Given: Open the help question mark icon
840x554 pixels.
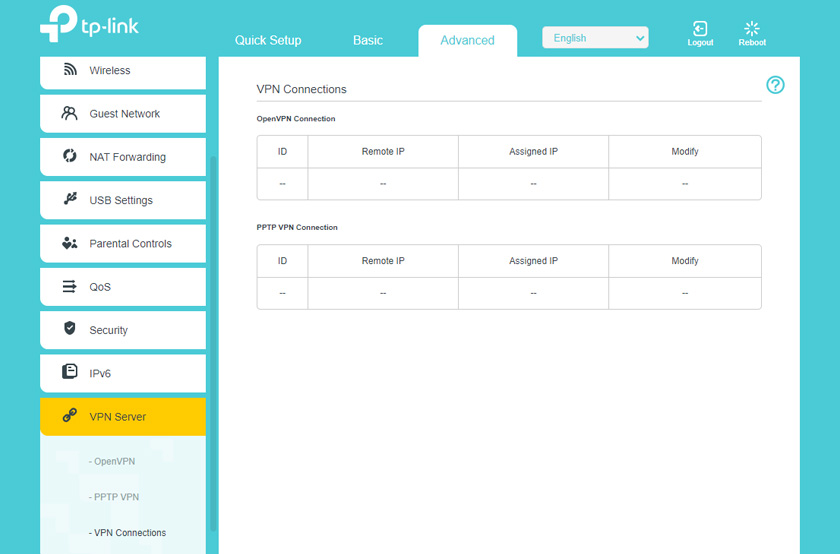Looking at the screenshot, I should (x=775, y=85).
